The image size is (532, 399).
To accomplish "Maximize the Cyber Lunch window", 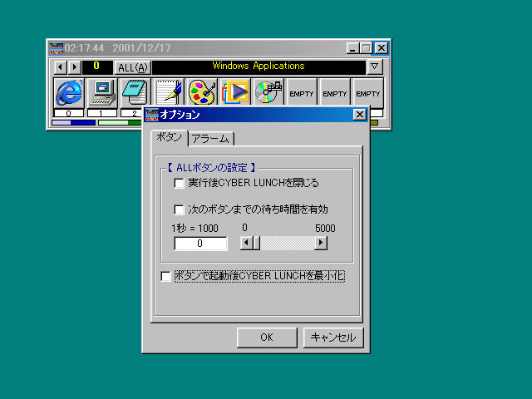I will tap(366, 48).
